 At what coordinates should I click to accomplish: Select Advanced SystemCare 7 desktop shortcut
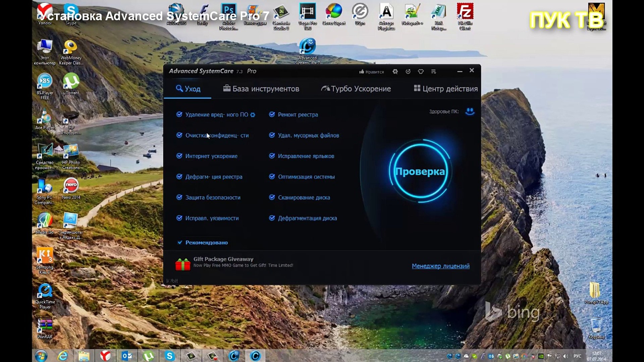click(x=308, y=50)
